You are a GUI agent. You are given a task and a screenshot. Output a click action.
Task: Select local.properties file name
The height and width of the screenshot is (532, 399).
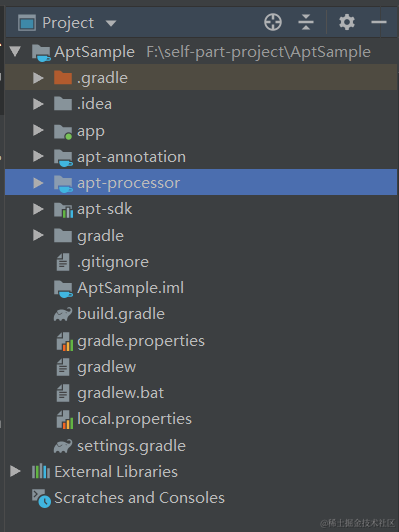click(134, 420)
